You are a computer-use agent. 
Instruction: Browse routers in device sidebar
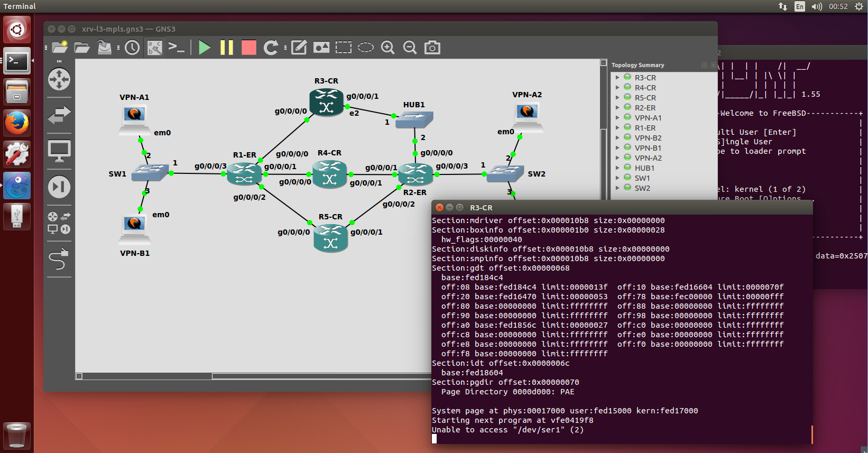coord(59,80)
